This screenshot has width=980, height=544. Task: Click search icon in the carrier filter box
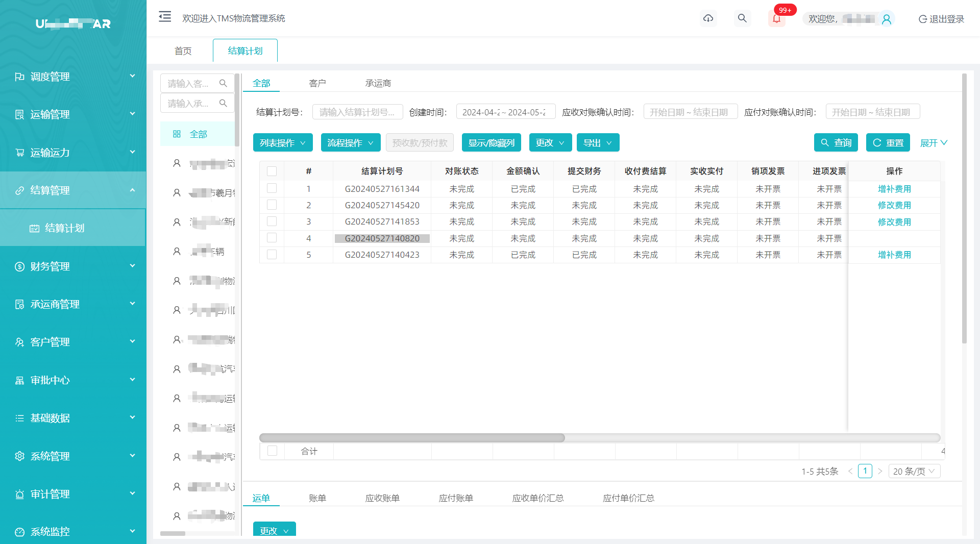pos(223,103)
